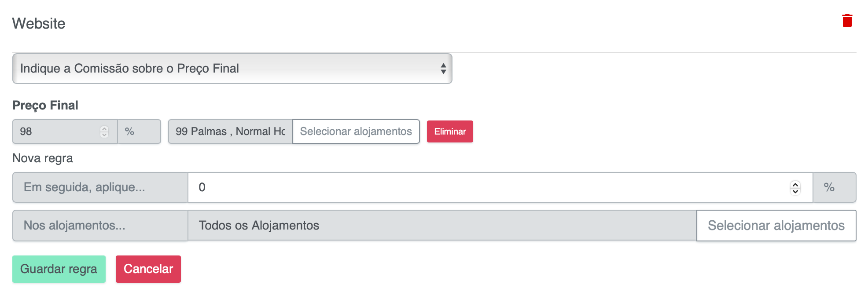Click 'Guardar regra' to save the rule
The height and width of the screenshot is (299, 868).
[59, 269]
